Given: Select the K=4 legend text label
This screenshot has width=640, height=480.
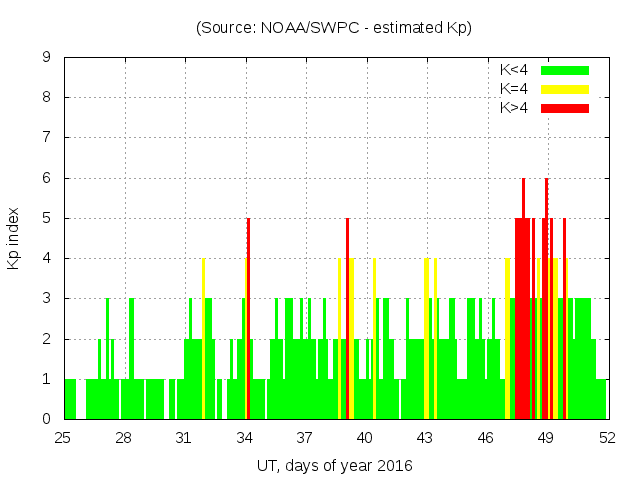Looking at the screenshot, I should (515, 89).
